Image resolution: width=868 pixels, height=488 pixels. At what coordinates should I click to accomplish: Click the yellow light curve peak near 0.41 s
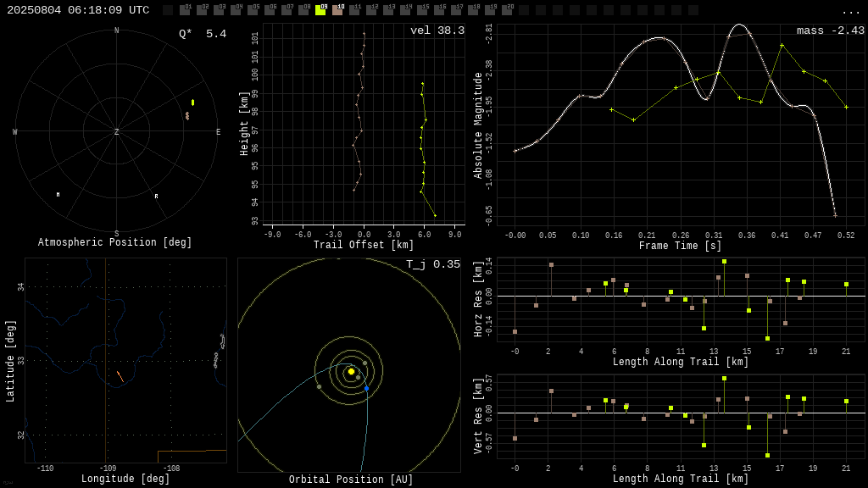[782, 46]
